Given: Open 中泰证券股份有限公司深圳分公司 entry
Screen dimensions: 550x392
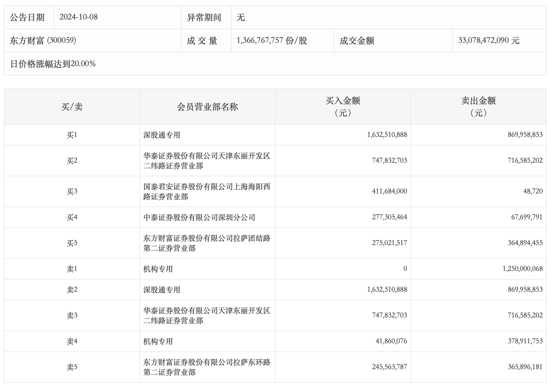Looking at the screenshot, I should [199, 217].
